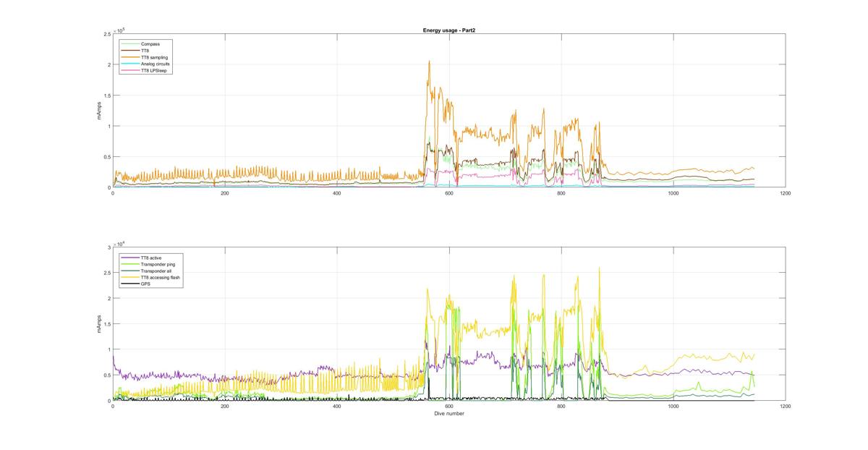Viewport: 868px width, 450px height.
Task: Click the "400" x-axis tick under the Compass chart
Action: click(x=337, y=193)
